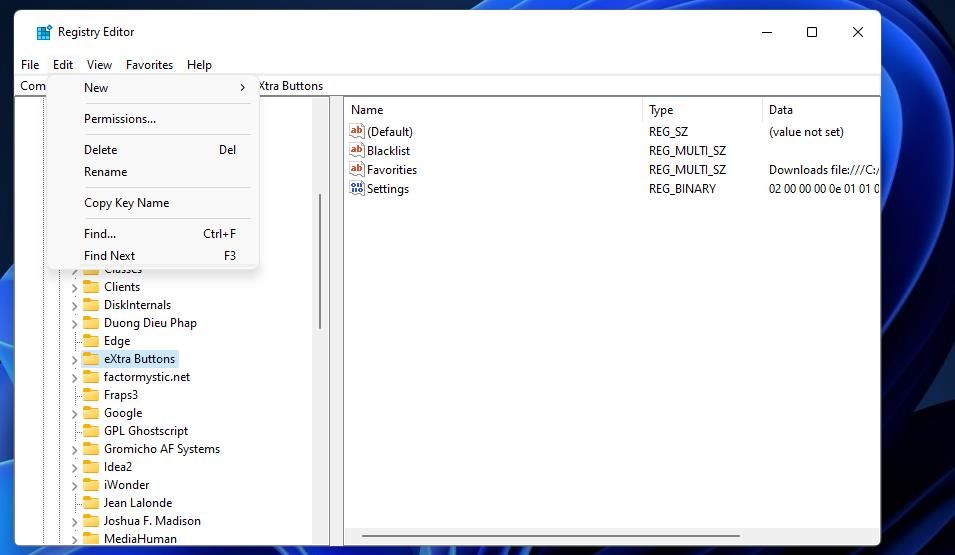Click the Duong Dieu Phap folder icon
Viewport: 955px width, 555px height.
[x=91, y=323]
